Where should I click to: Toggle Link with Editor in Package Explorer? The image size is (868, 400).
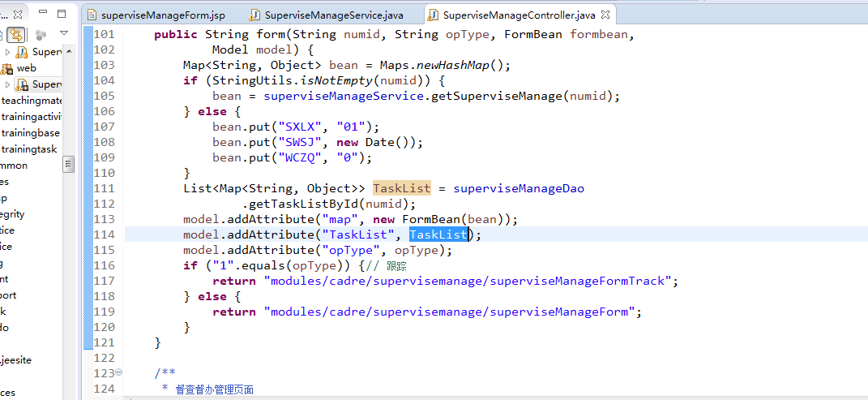(x=16, y=35)
